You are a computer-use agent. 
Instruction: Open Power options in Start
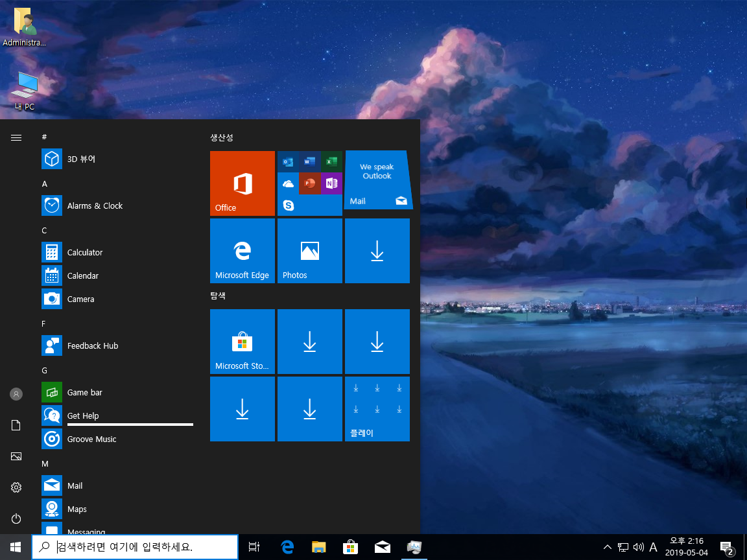coord(16,519)
